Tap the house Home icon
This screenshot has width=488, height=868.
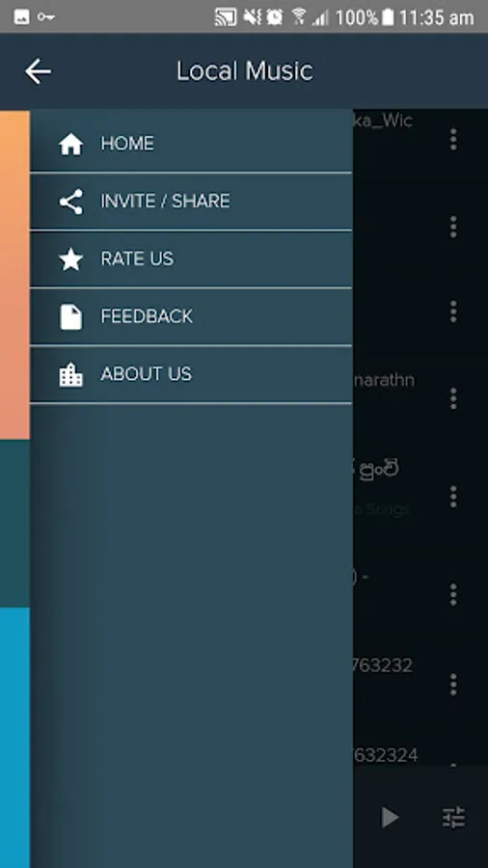tap(70, 145)
